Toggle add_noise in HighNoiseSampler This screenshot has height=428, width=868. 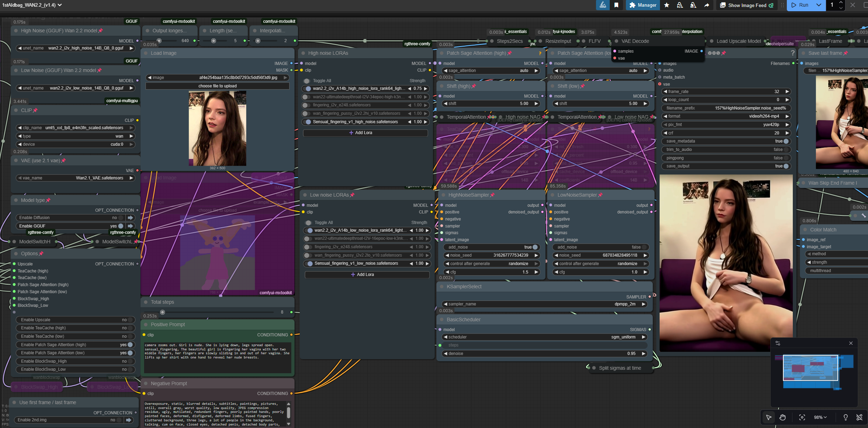pos(535,247)
